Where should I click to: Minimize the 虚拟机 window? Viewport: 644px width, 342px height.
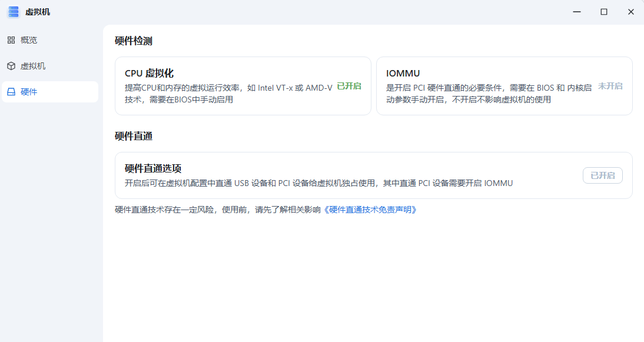[x=577, y=12]
